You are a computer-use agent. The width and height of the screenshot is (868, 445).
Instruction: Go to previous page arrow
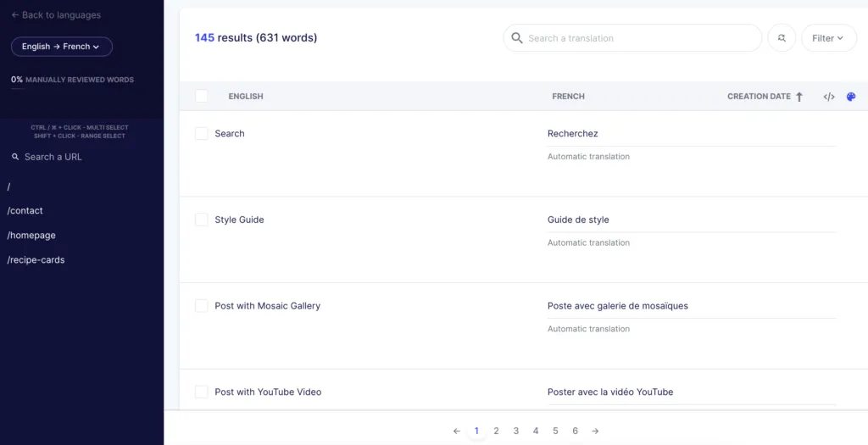(x=457, y=431)
